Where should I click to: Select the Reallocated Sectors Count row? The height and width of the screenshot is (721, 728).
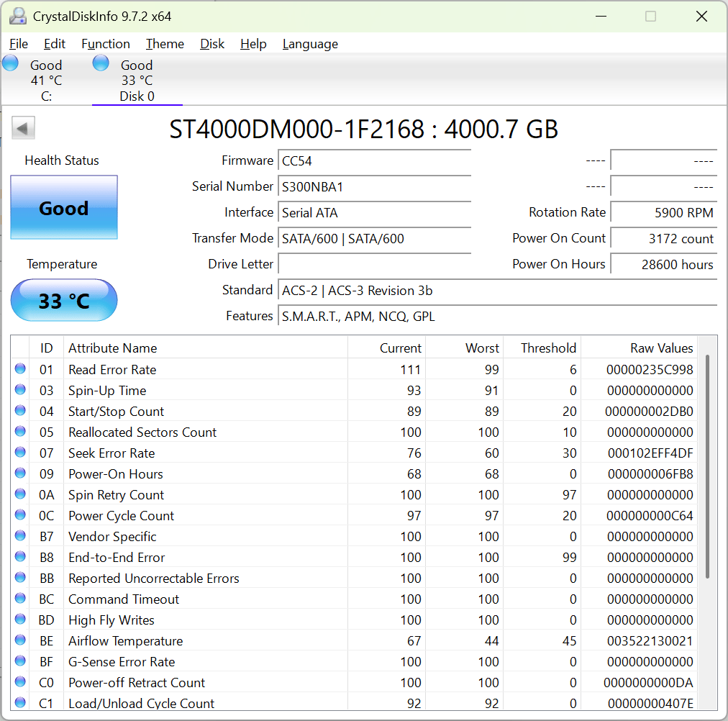354,432
